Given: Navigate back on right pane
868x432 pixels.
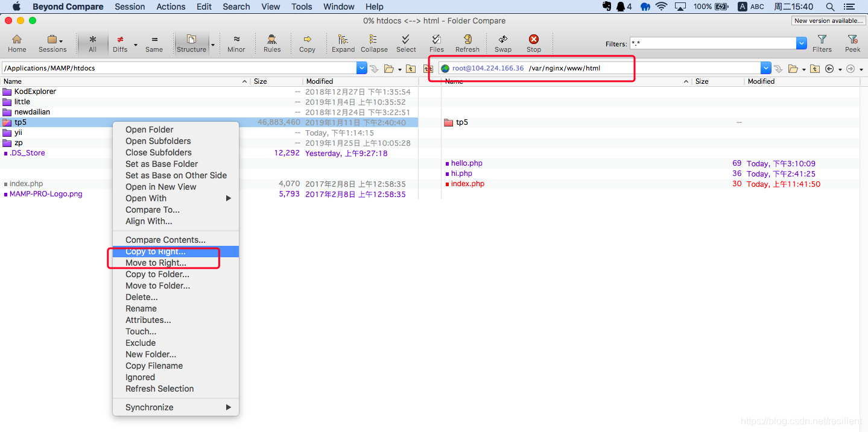Looking at the screenshot, I should [829, 69].
